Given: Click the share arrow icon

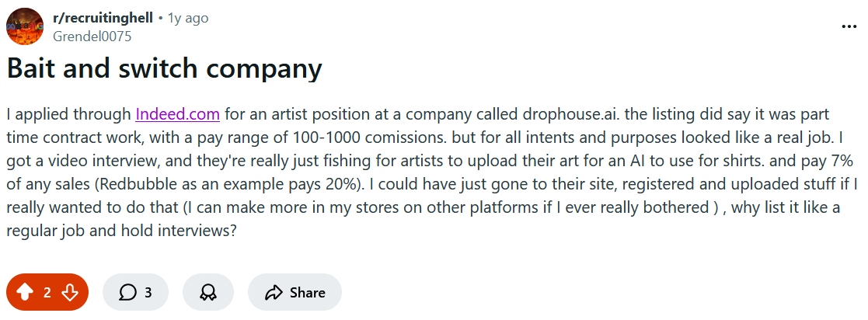Looking at the screenshot, I should [273, 293].
